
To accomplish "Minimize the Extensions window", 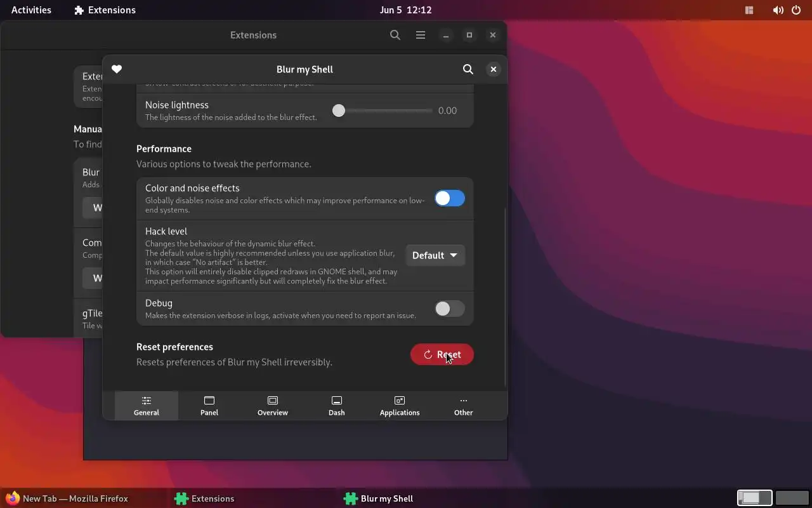I will [x=446, y=35].
